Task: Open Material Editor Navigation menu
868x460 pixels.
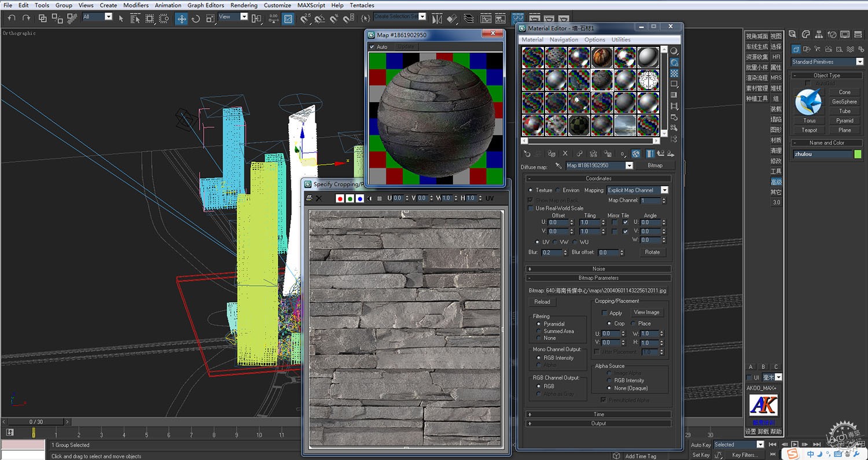Action: [x=564, y=39]
